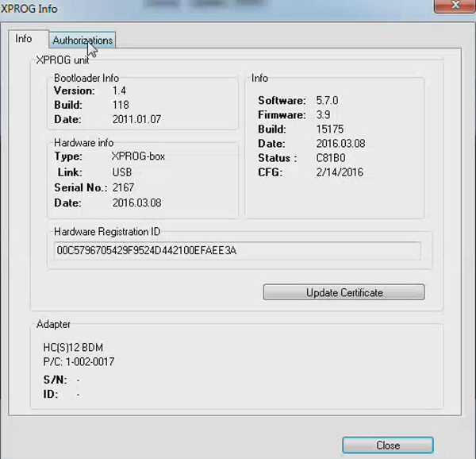
Task: Click CFG date 2/14/2016
Action: (340, 172)
